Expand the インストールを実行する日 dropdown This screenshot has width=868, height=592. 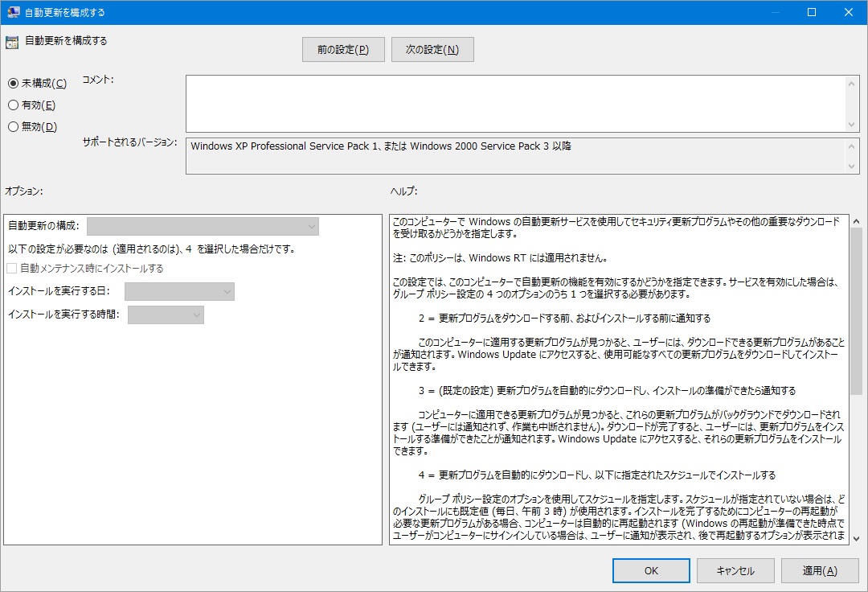point(179,291)
